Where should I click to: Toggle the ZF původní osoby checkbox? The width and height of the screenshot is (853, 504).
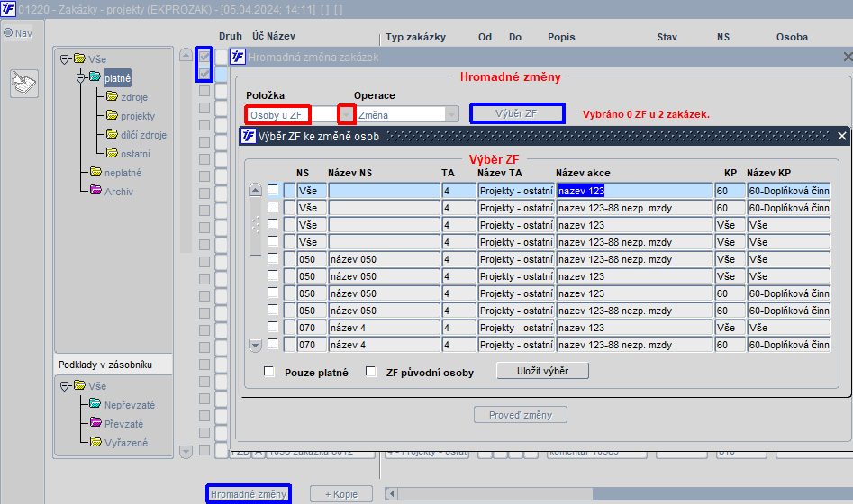coord(370,372)
